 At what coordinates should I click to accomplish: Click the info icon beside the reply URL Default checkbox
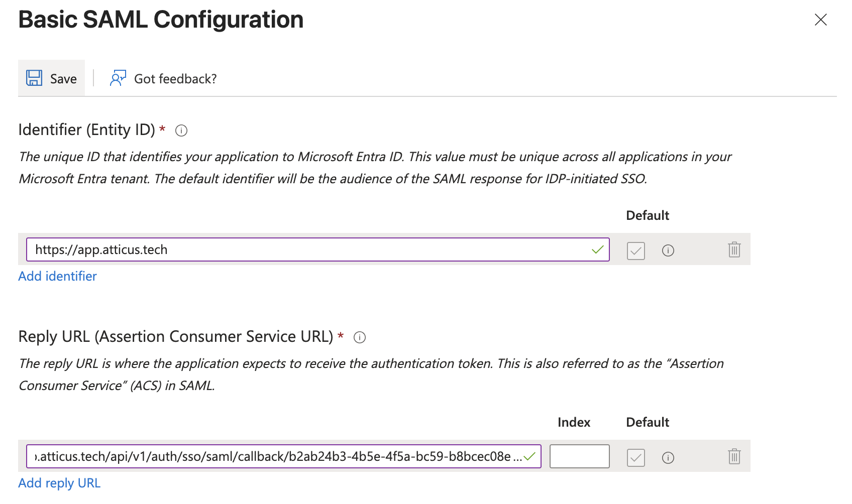(x=668, y=457)
